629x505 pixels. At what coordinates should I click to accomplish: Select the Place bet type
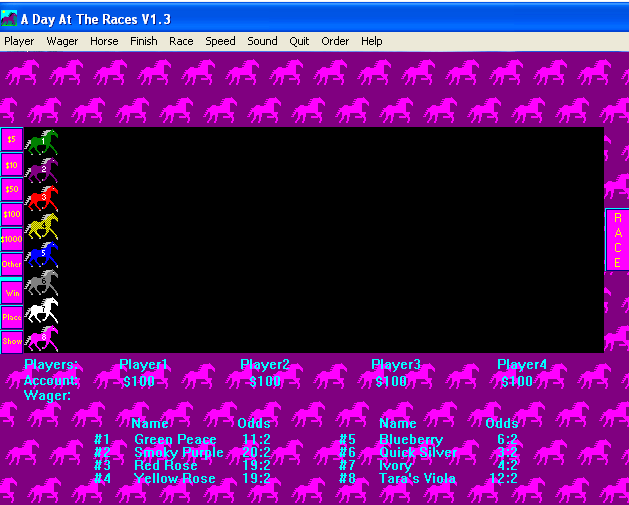(12, 317)
